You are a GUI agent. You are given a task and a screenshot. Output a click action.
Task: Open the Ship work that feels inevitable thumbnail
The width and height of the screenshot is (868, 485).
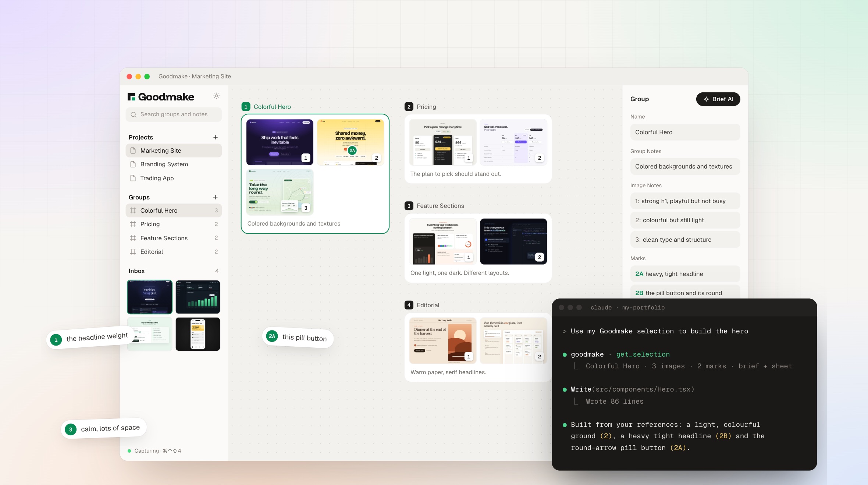280,142
